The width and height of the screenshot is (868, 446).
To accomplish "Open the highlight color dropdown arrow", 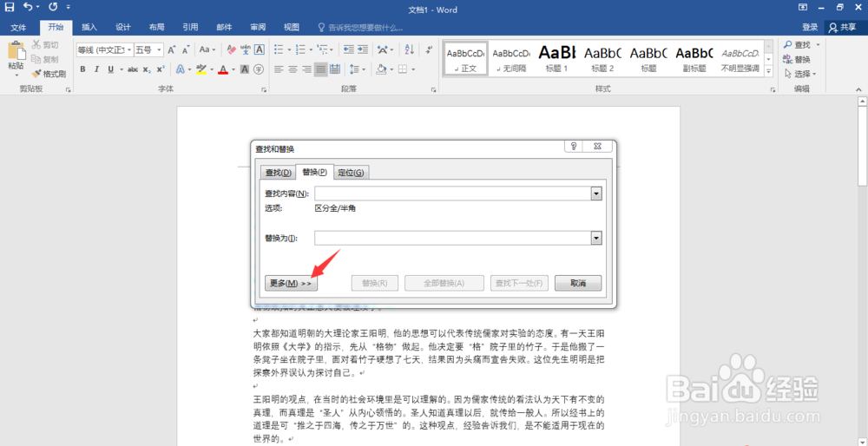I will 212,69.
